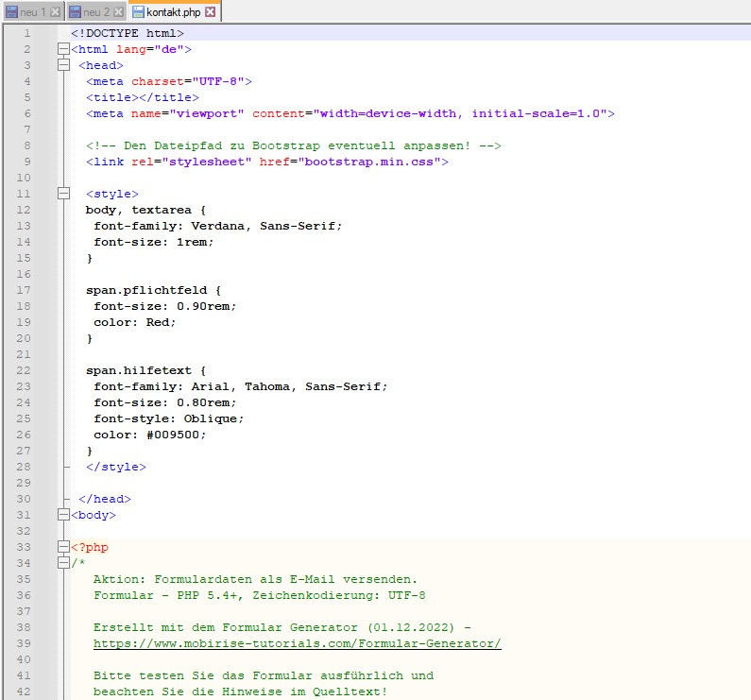Open the mobirise-tutorials Formular-Generator link
The width and height of the screenshot is (751, 700).
click(297, 643)
